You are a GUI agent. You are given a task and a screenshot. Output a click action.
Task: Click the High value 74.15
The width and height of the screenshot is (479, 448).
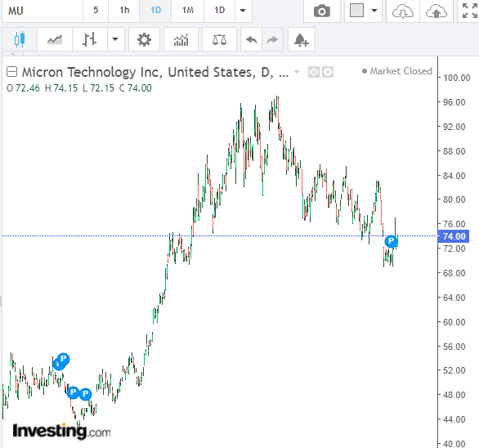coord(65,88)
